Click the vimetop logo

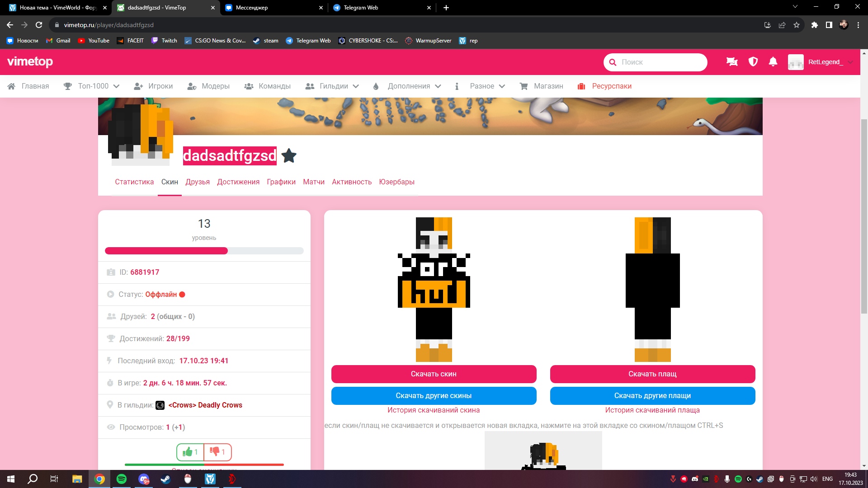click(30, 61)
